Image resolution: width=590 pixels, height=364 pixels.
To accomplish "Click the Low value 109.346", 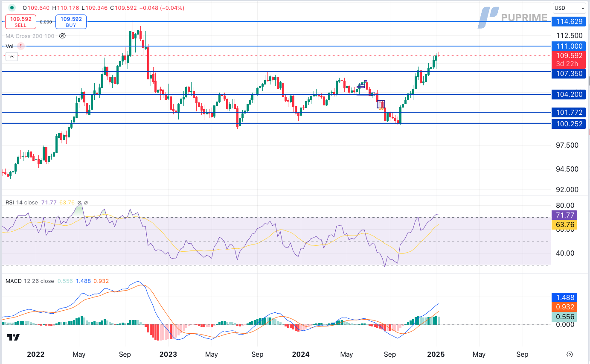I will (97, 8).
